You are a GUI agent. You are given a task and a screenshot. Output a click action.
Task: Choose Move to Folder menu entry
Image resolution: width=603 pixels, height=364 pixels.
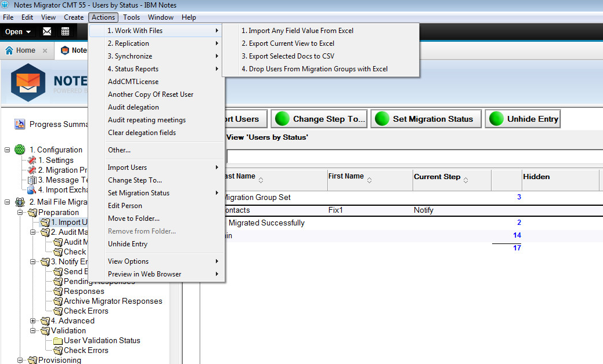pos(157,219)
